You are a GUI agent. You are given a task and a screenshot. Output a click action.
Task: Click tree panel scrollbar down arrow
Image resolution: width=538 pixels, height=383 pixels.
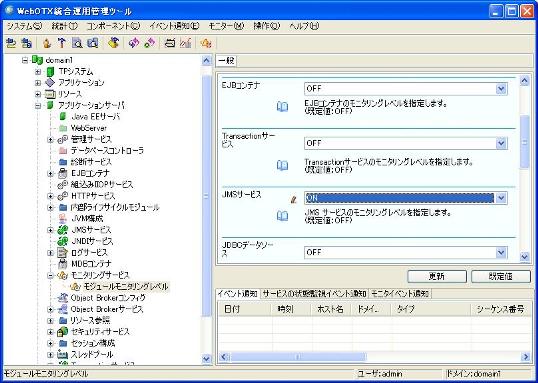click(206, 359)
